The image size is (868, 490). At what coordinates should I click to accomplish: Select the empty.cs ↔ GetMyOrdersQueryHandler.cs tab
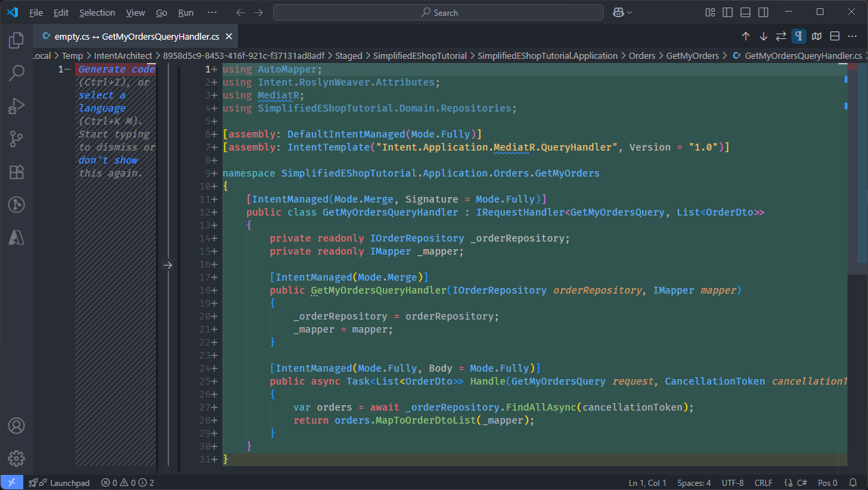[136, 37]
